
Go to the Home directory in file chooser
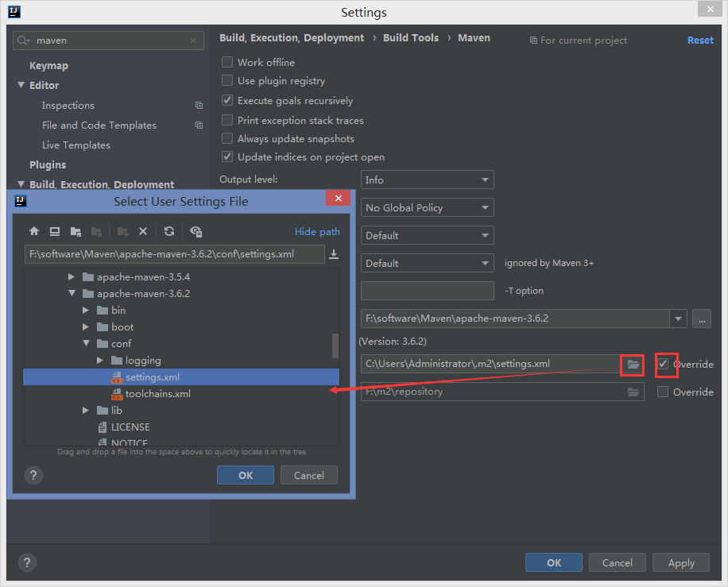pyautogui.click(x=34, y=231)
